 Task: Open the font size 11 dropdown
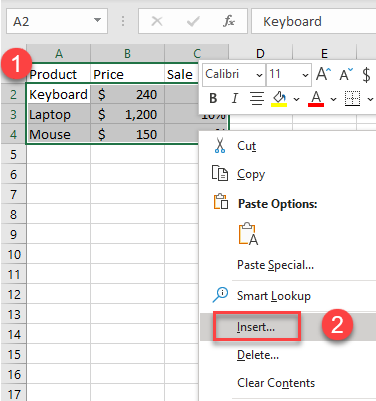(x=289, y=75)
